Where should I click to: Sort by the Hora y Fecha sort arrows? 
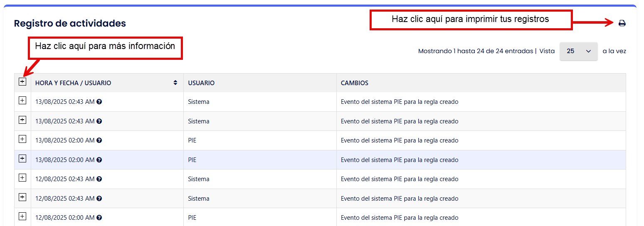click(x=175, y=83)
